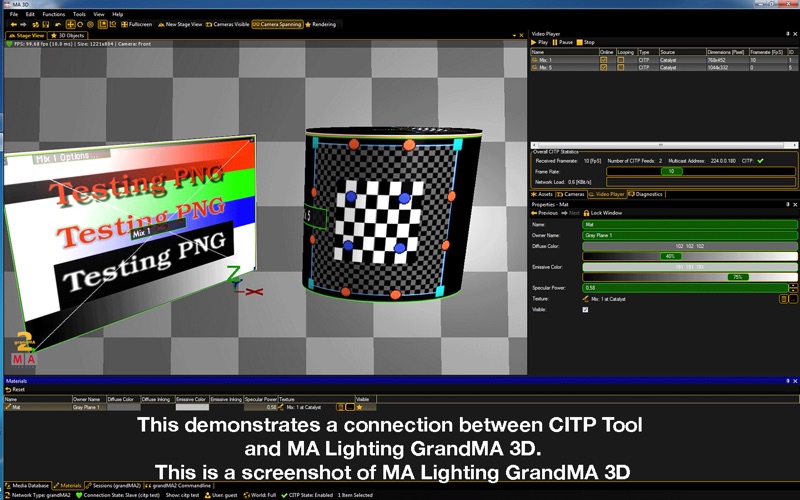Viewport: 800px width, 500px height.
Task: Click ellipsis button in Materials table row
Action: 350,407
